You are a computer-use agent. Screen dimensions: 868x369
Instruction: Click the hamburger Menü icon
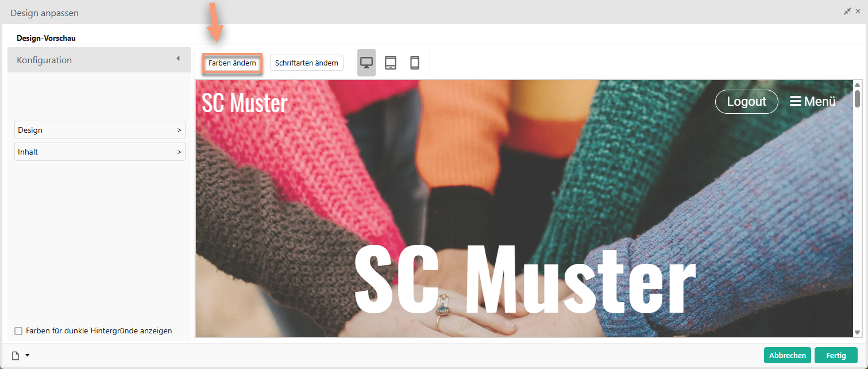pos(796,101)
